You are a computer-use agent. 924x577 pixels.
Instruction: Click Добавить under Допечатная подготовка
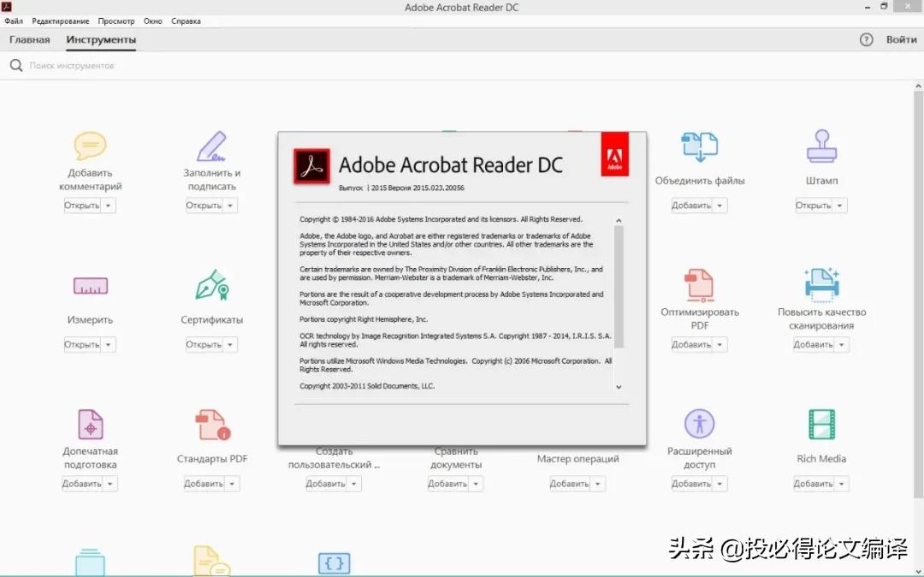tap(82, 484)
